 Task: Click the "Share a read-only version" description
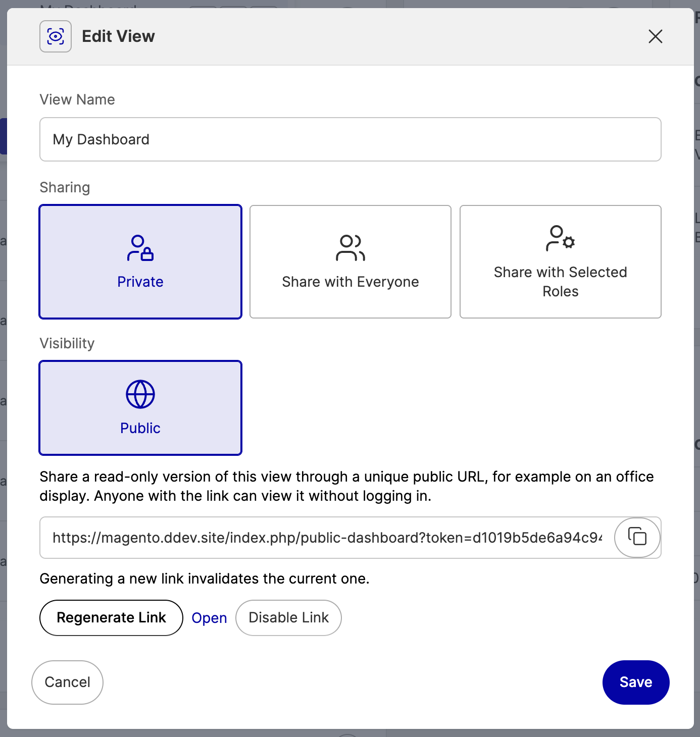point(347,486)
